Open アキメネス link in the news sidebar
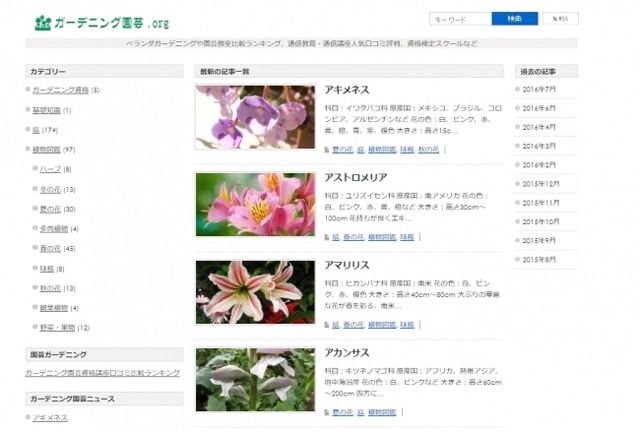Image resolution: width=640 pixels, height=431 pixels. point(50,418)
